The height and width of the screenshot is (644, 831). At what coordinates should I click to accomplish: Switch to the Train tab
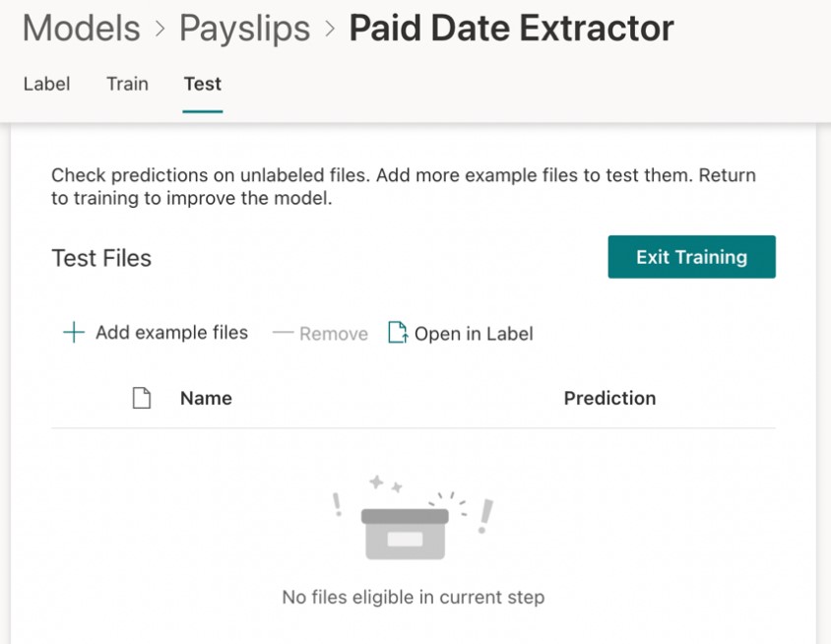126,84
